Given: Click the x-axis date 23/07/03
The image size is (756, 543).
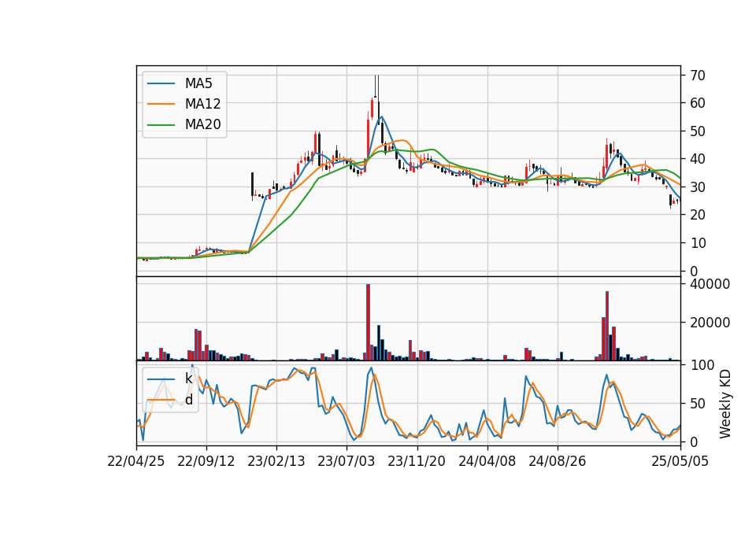Looking at the screenshot, I should [x=346, y=461].
